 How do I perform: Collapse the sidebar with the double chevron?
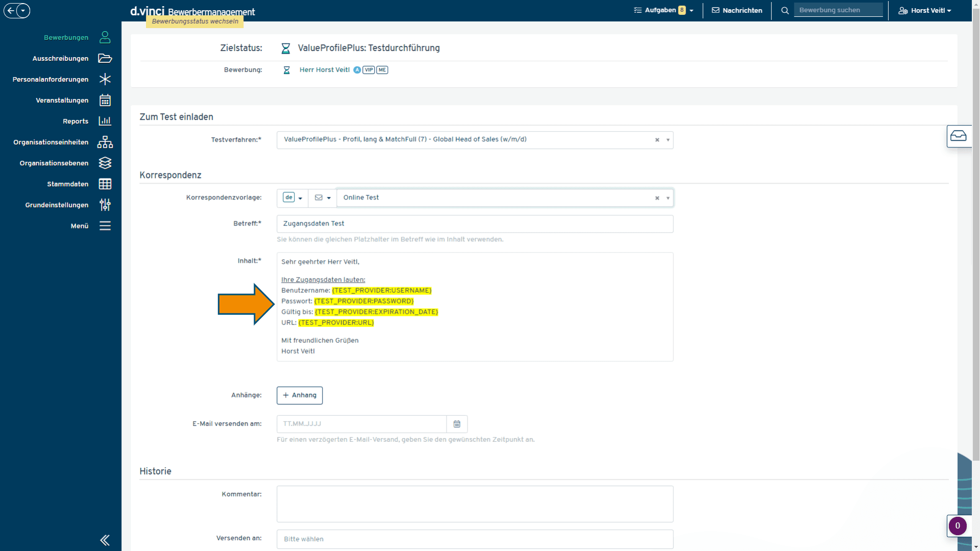coord(105,540)
